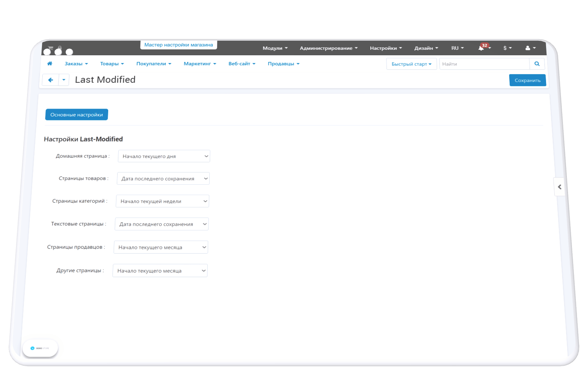Expand the dropdown caret beside back arrow
588x392 pixels.
coord(64,80)
